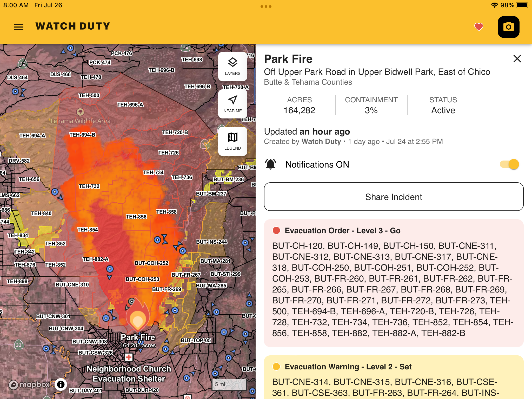Show the map Legend
Screen dimensions: 532x399
[x=232, y=141]
